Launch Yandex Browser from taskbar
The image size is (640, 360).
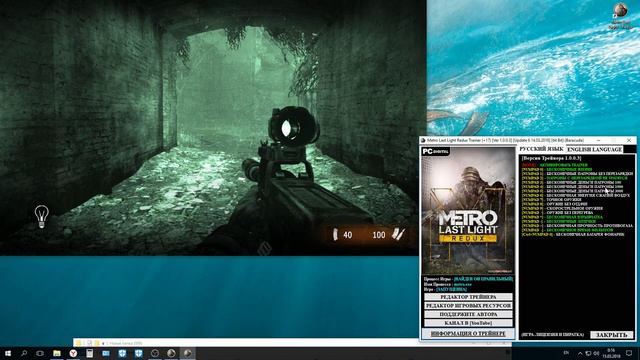pos(73,353)
